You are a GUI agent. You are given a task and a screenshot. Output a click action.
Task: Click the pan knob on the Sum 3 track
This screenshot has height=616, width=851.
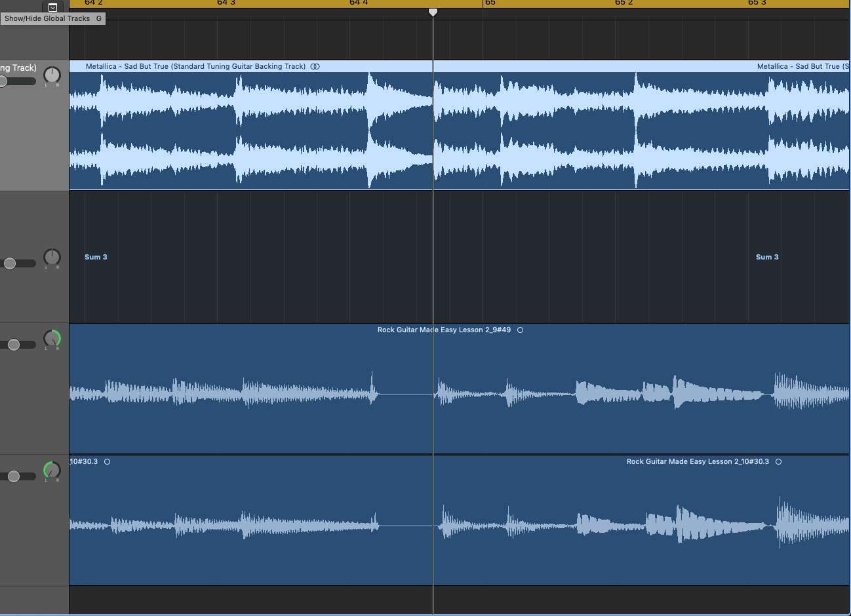pyautogui.click(x=52, y=257)
